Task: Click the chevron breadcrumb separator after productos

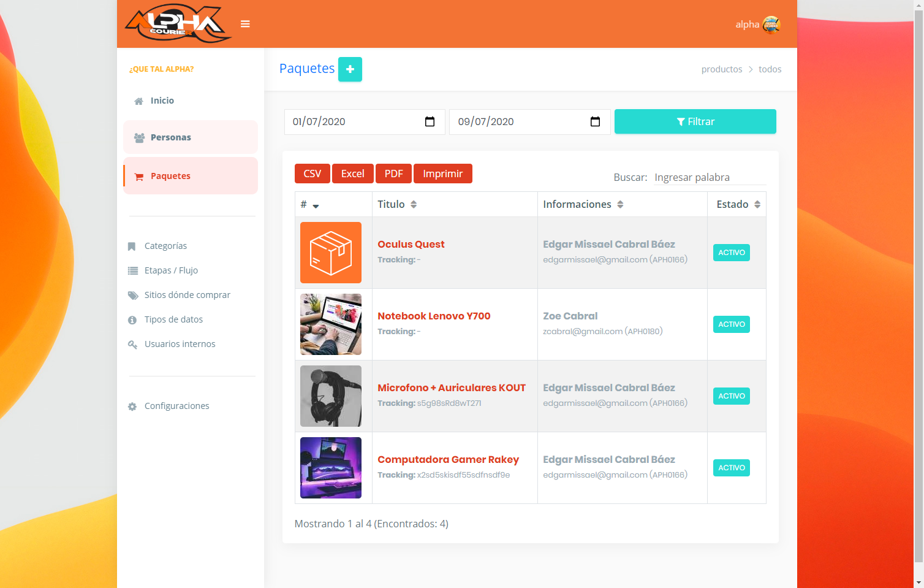Action: coord(751,69)
